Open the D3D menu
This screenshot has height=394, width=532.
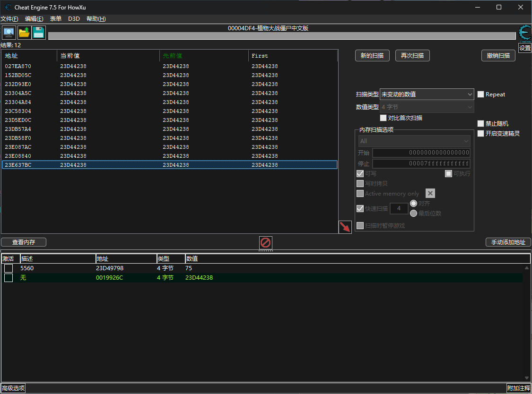pyautogui.click(x=74, y=19)
